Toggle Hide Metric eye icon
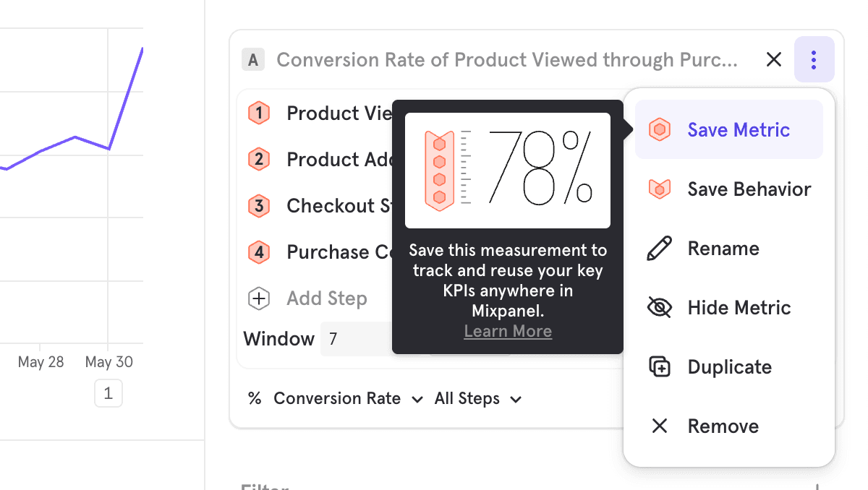Viewport: 868px width, 490px height. click(659, 308)
